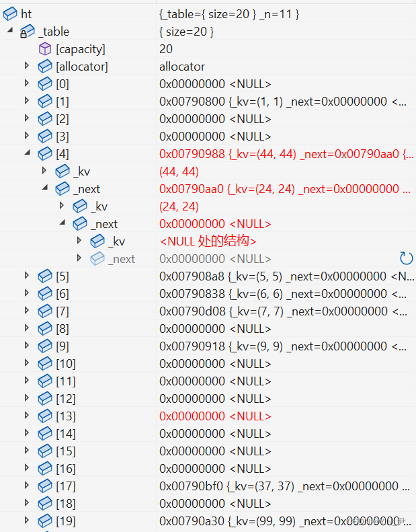Select the [11] row name
This screenshot has width=416, height=532.
66,381
